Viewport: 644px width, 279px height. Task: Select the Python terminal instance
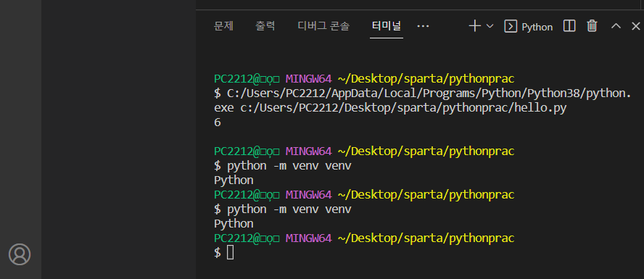[x=528, y=27]
